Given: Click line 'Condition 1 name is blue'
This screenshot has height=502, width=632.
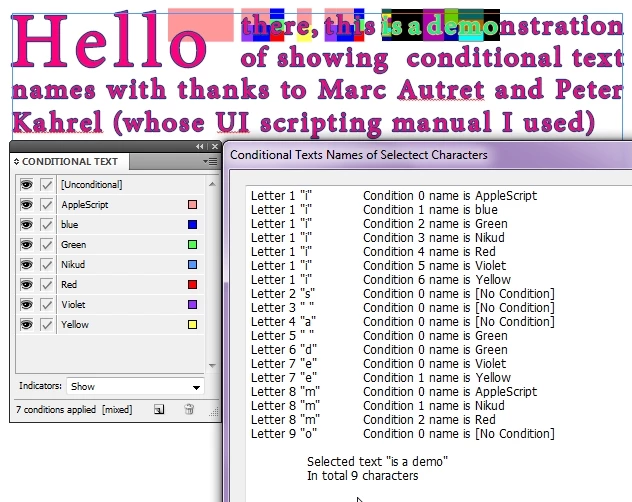Looking at the screenshot, I should pyautogui.click(x=430, y=210).
